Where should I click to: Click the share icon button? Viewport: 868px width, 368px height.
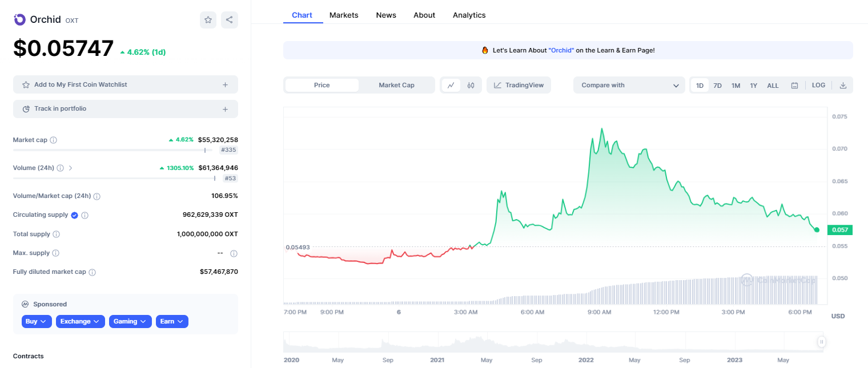pos(230,20)
